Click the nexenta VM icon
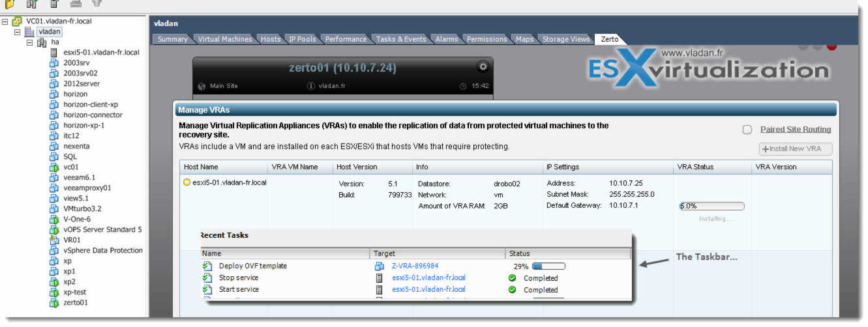Screen dimensions: 868x327 coord(54,147)
